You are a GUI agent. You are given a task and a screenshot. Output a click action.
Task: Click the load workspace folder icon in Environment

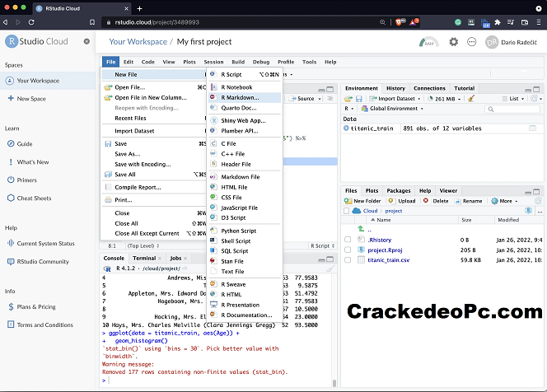(x=348, y=99)
